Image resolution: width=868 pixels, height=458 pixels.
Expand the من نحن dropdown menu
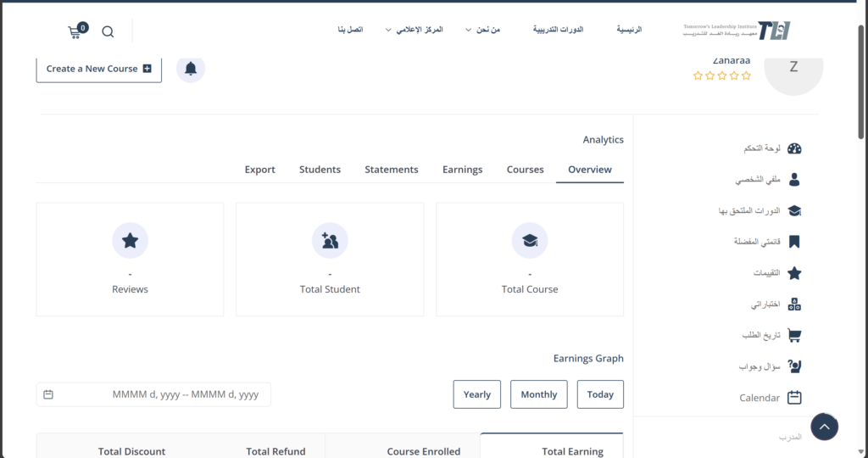[483, 30]
